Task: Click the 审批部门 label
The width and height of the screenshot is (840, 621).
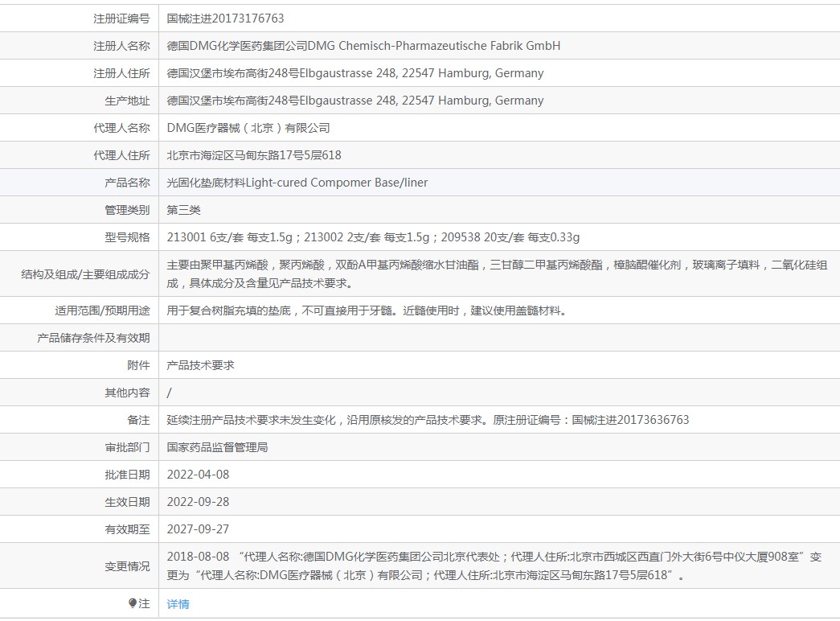Action: pos(128,447)
